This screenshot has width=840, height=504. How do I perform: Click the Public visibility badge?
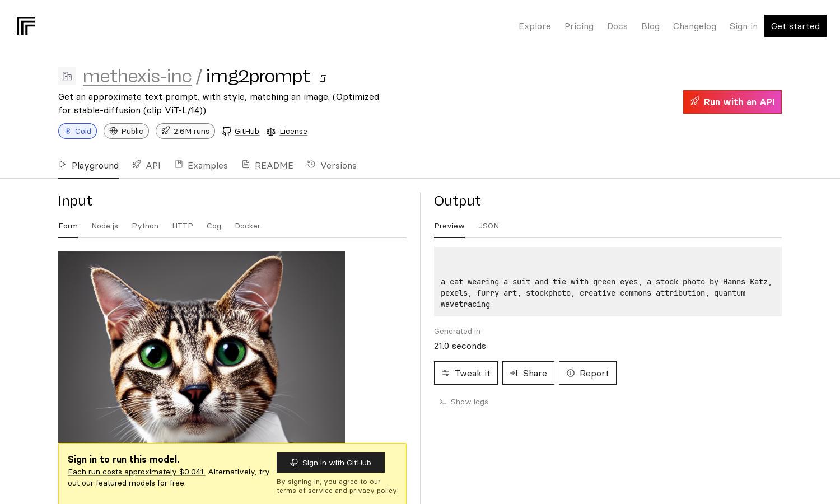tap(126, 131)
